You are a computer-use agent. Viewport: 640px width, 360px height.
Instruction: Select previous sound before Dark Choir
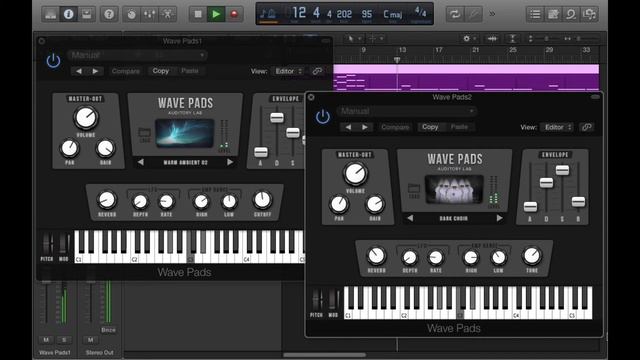pyautogui.click(x=410, y=218)
